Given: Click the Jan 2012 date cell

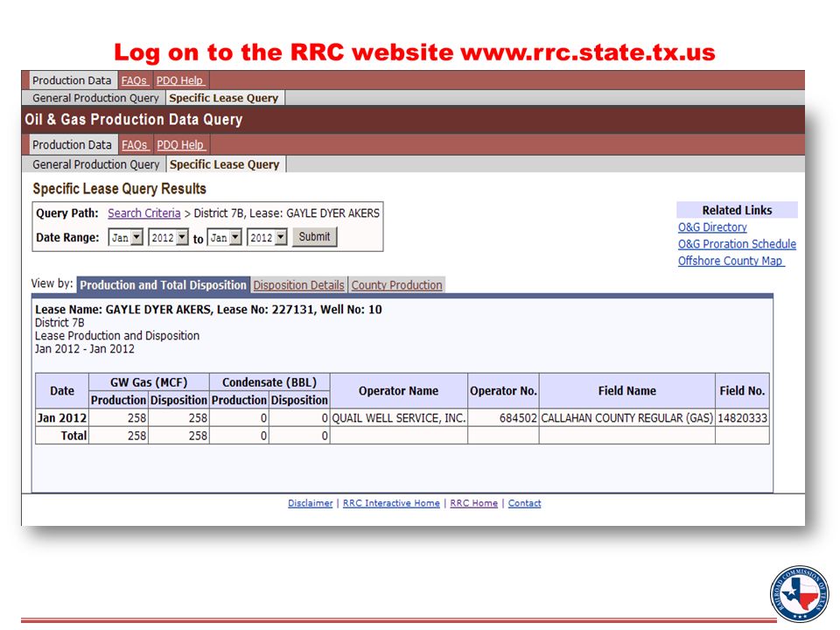Looking at the screenshot, I should tap(62, 418).
